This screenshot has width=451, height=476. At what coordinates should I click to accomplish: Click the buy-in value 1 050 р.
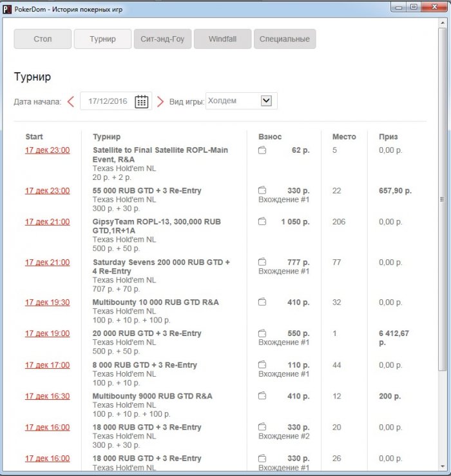pyautogui.click(x=296, y=222)
